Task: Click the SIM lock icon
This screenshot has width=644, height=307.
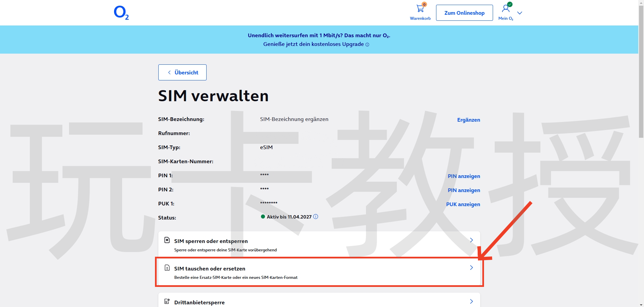Action: click(x=167, y=240)
